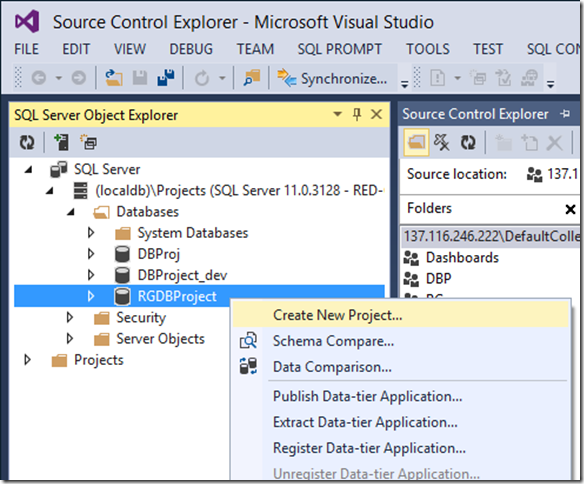Image resolution: width=584 pixels, height=484 pixels.
Task: Open the TEST menu
Action: coord(488,49)
